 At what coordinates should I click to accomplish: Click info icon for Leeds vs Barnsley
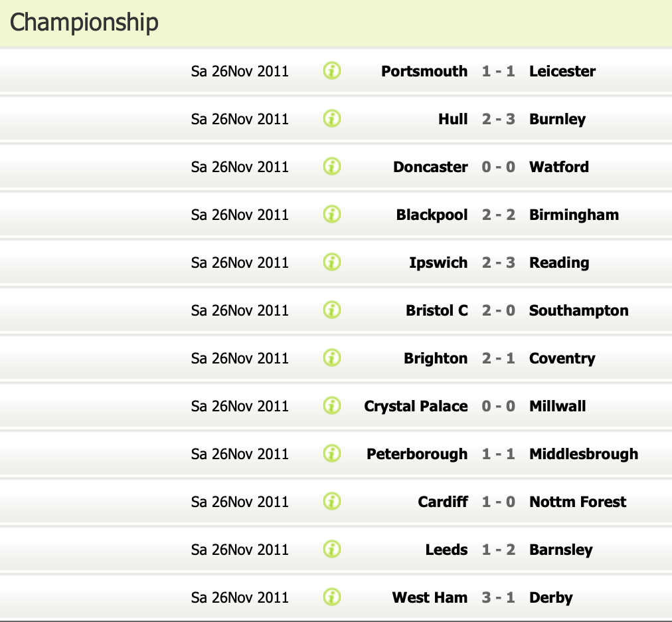point(332,549)
